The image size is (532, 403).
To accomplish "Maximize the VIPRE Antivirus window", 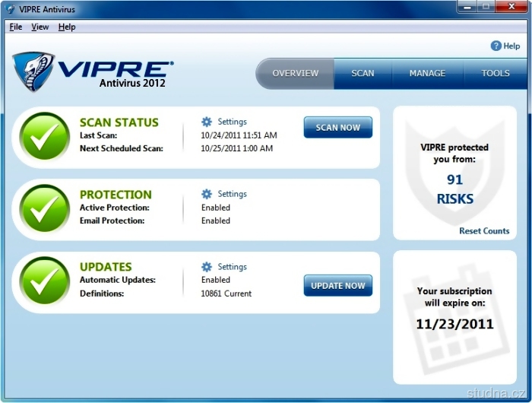I will coord(486,7).
